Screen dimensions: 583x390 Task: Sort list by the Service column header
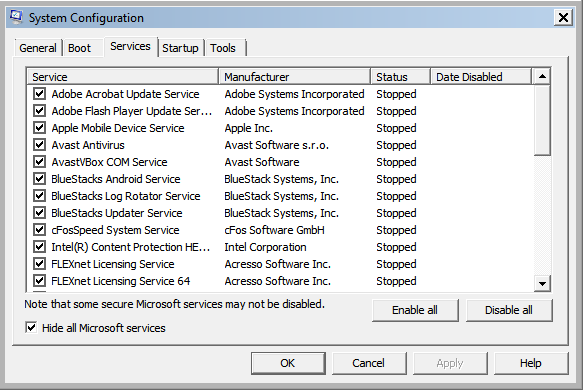123,77
